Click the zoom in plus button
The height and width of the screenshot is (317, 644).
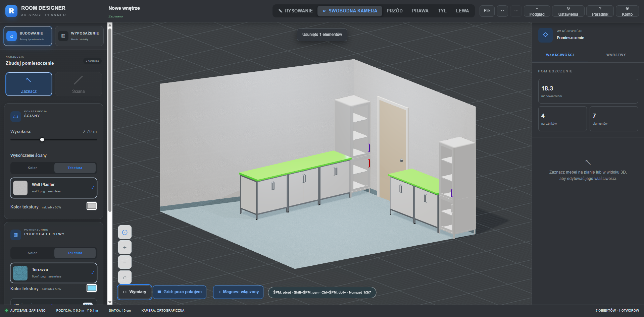125,247
